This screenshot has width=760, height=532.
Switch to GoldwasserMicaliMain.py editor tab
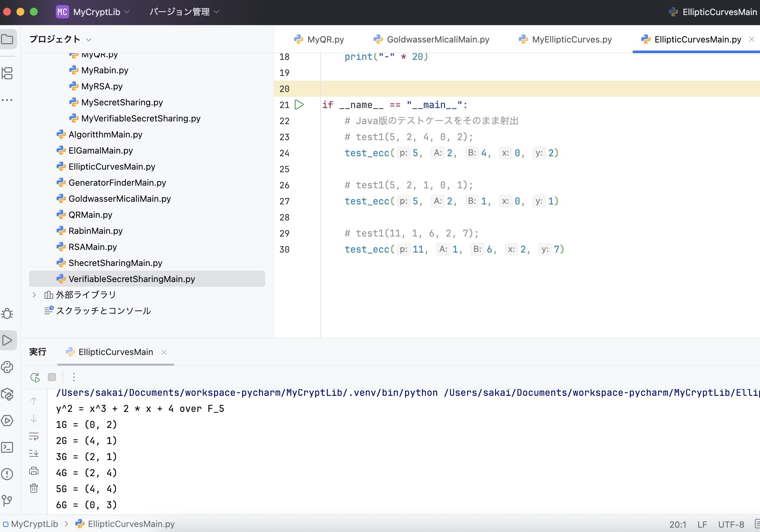[x=432, y=39]
